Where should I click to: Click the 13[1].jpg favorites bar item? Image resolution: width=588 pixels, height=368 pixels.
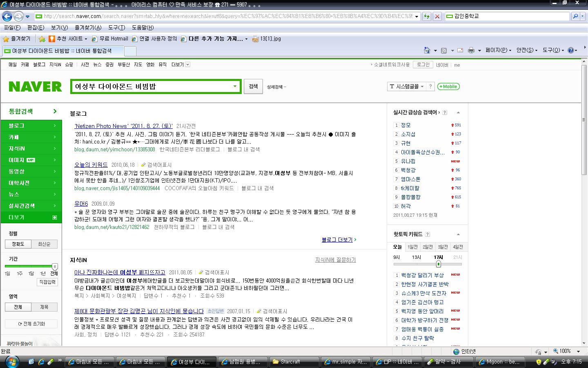pos(266,39)
